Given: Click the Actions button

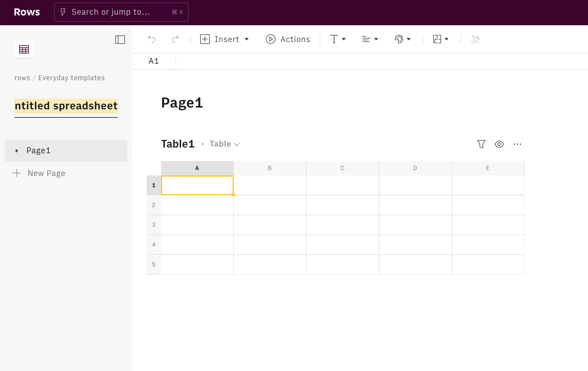Looking at the screenshot, I should coord(288,39).
